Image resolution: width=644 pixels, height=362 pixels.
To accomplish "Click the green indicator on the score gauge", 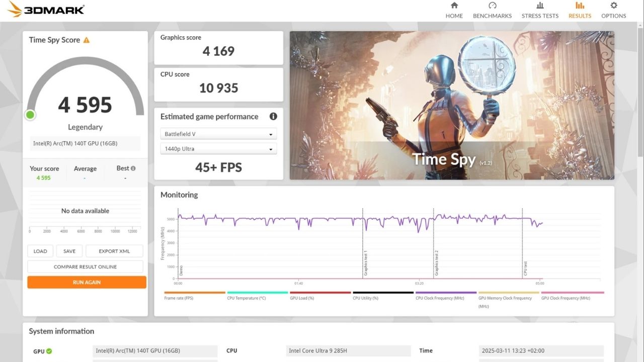I will [30, 115].
